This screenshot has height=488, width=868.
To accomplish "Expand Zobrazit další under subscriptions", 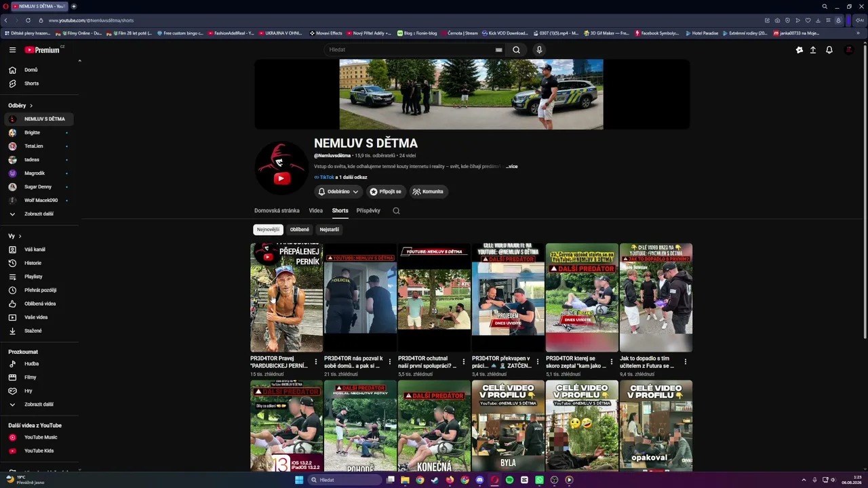I will point(39,214).
